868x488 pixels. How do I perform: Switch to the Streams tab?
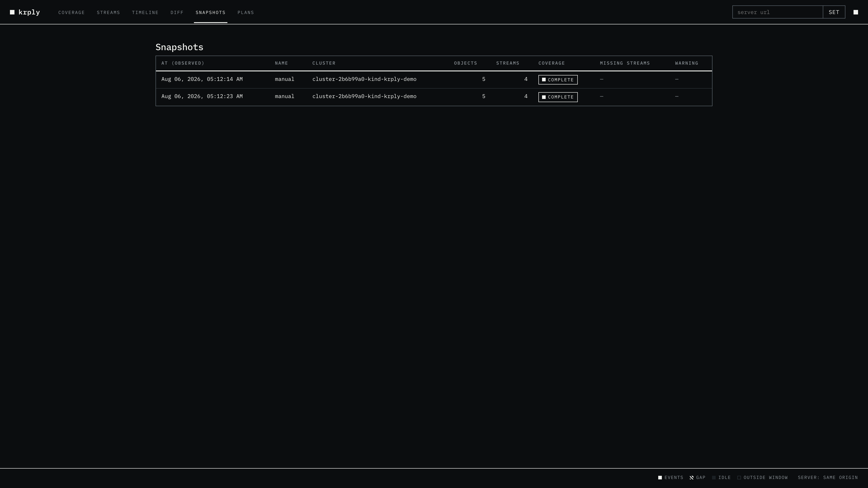click(108, 12)
